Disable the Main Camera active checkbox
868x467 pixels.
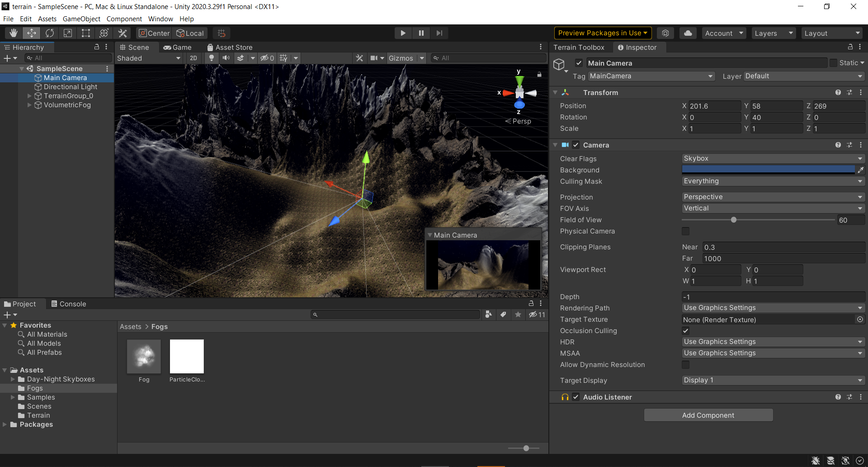(x=579, y=63)
